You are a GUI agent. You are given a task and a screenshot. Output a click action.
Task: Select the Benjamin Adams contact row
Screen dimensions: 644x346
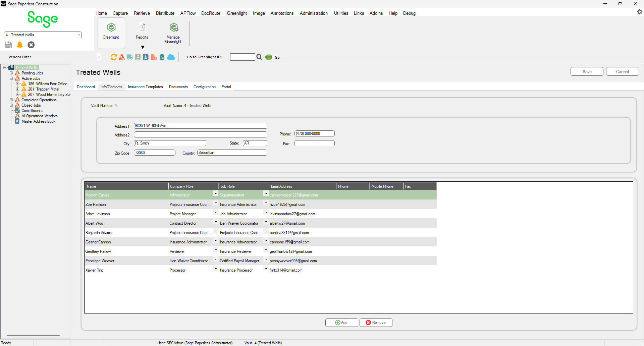pyautogui.click(x=261, y=232)
